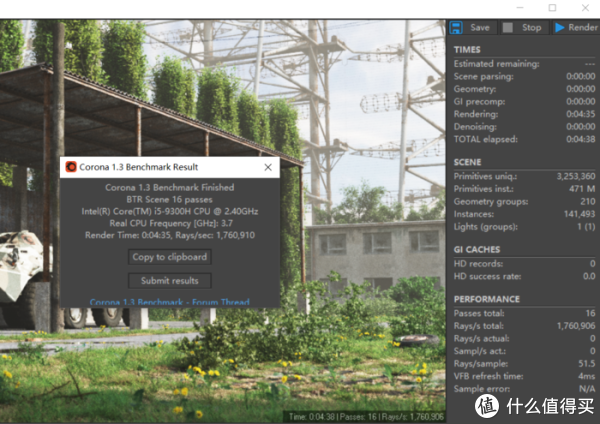Screen dimensions: 600x424
Task: Click the Rendering 0:04:35 value
Action: pyautogui.click(x=580, y=114)
